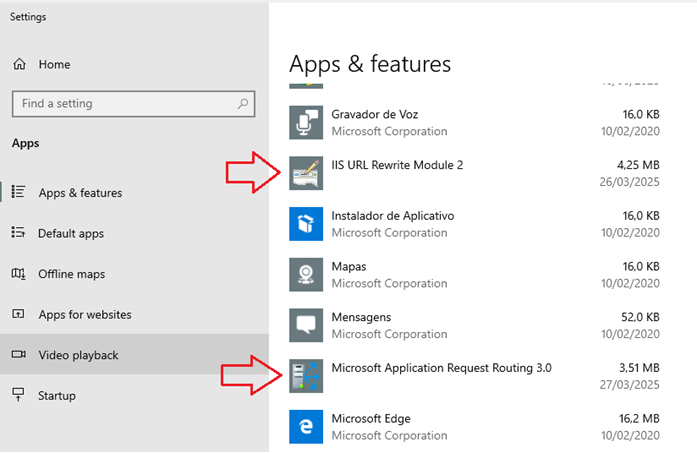Click the Offline maps icon
Screen dimensions: 697x453
coord(18,273)
